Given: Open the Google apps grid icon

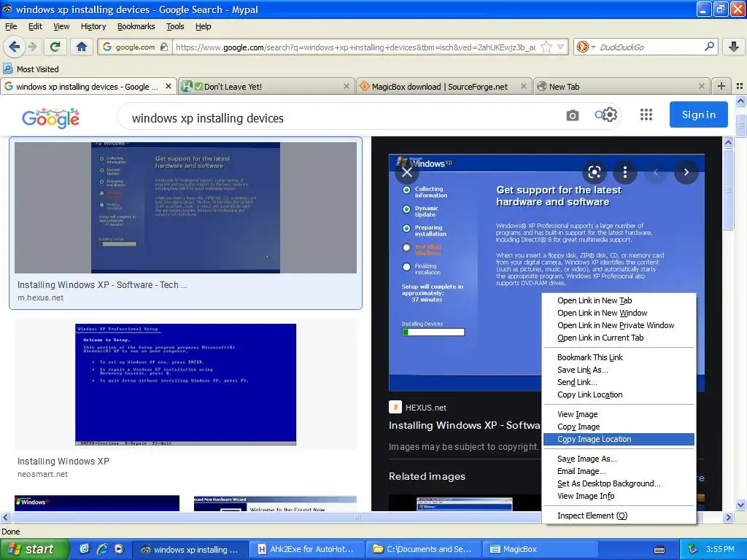Looking at the screenshot, I should pyautogui.click(x=646, y=114).
